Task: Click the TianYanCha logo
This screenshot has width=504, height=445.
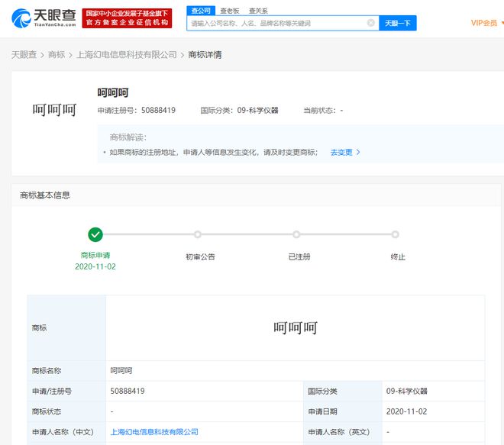Action: coord(44,18)
